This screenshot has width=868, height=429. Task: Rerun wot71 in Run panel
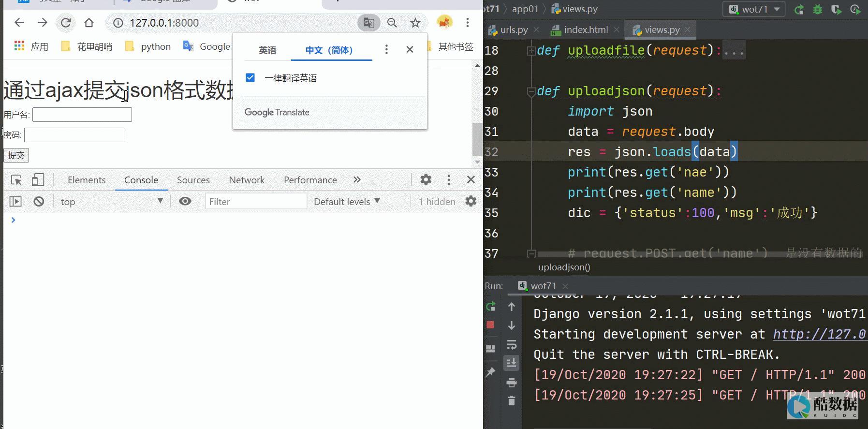491,306
